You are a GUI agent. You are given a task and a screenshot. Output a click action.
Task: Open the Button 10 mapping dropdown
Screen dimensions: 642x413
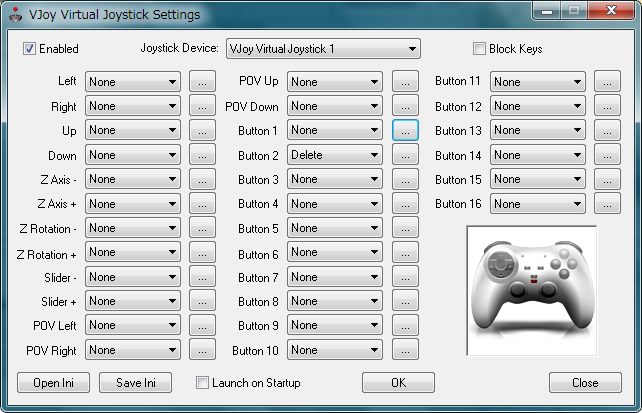click(335, 350)
